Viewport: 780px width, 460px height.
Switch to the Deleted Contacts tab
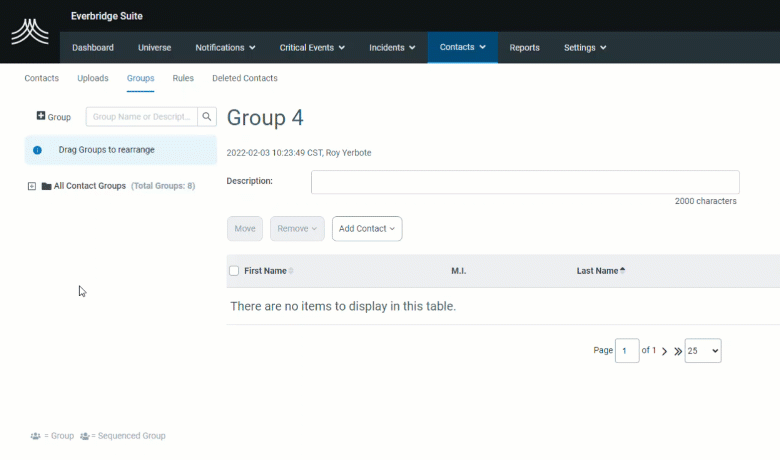[244, 78]
